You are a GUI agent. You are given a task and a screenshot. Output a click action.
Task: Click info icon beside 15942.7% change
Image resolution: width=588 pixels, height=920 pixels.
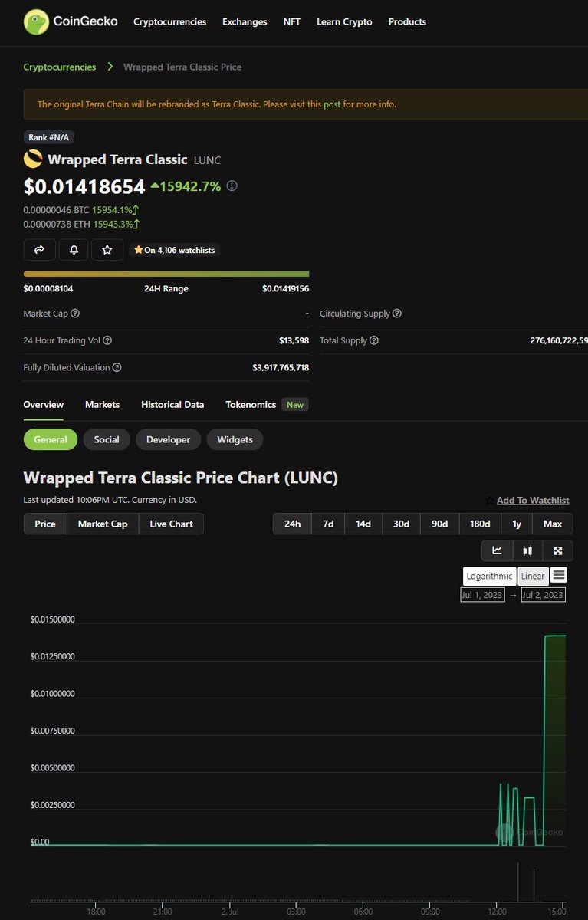coord(232,186)
